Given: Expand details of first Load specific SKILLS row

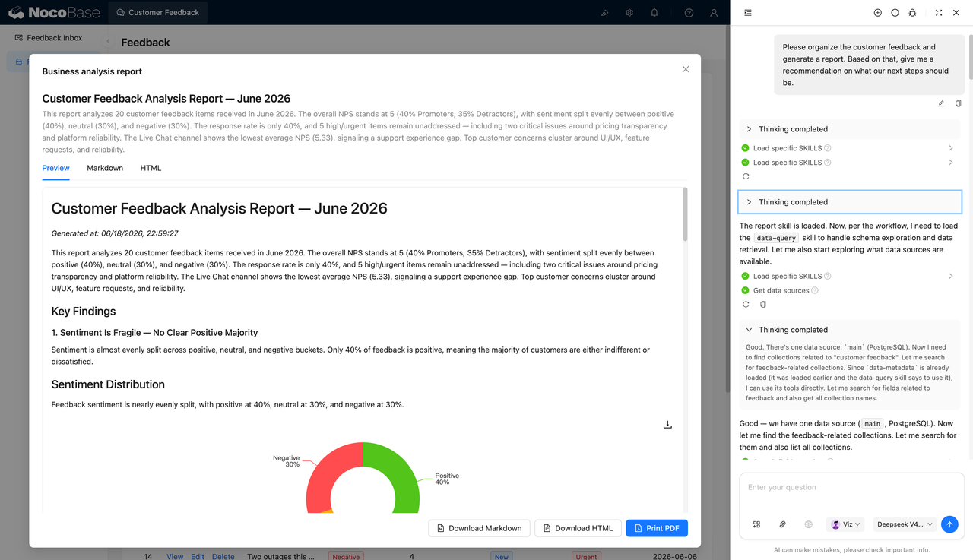Looking at the screenshot, I should pos(951,148).
